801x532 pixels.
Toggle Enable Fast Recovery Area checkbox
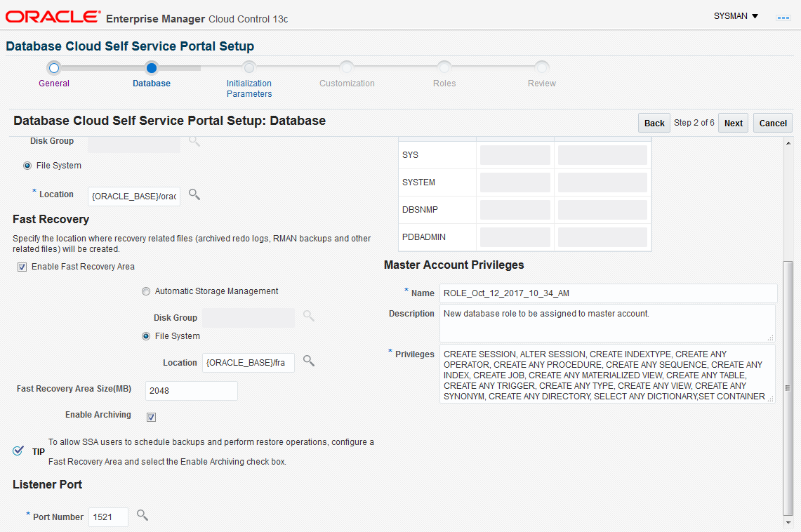coord(22,267)
